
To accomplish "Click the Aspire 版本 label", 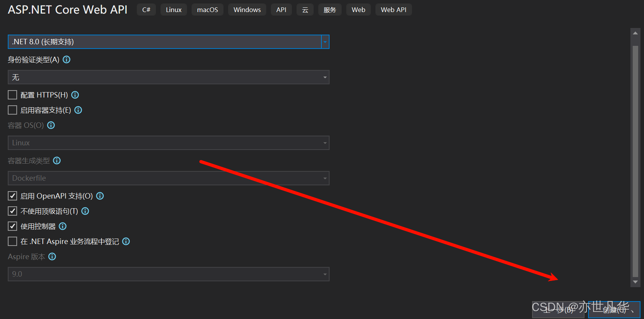I will coord(26,256).
